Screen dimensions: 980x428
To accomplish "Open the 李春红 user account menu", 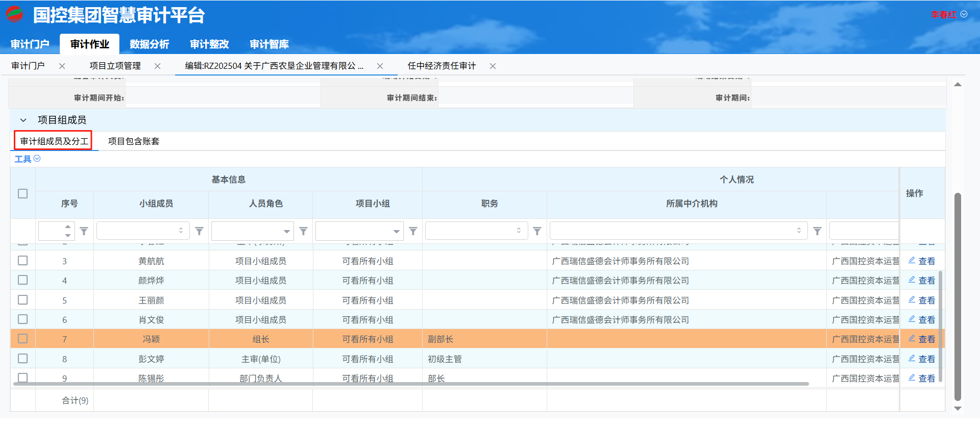I will [x=948, y=15].
